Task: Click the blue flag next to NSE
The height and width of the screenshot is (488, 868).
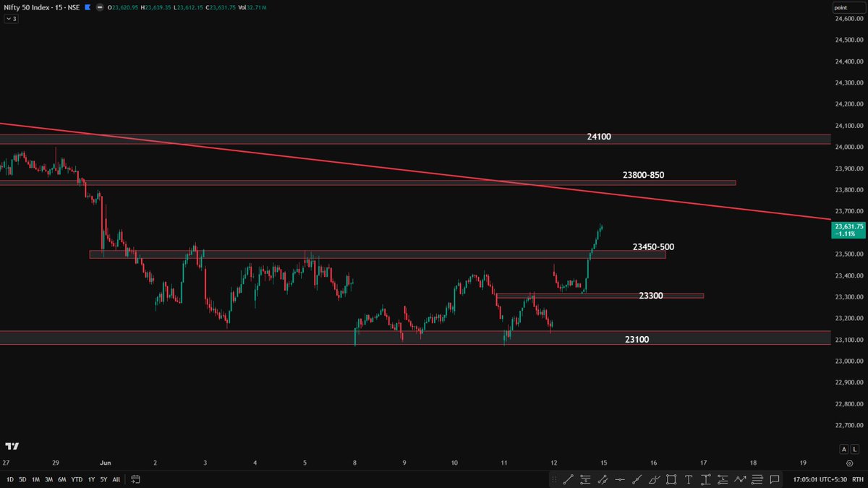Action: [88, 8]
